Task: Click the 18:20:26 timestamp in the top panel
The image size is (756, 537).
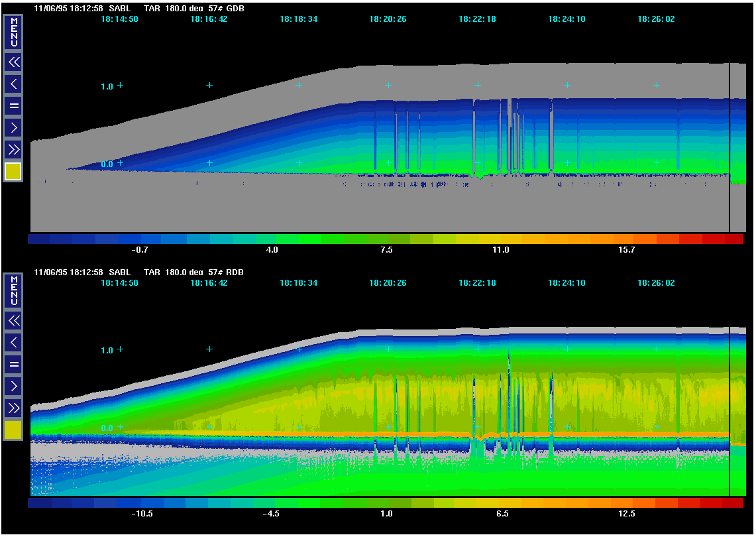Action: [388, 19]
